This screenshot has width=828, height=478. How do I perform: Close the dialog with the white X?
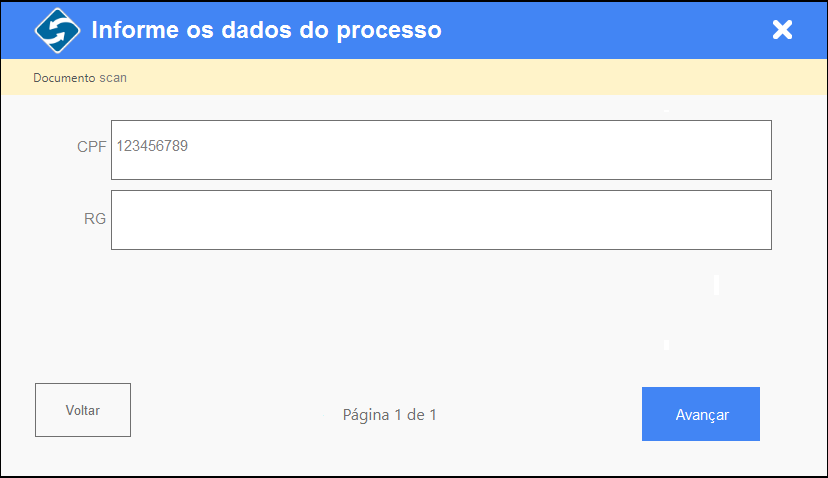[x=782, y=30]
